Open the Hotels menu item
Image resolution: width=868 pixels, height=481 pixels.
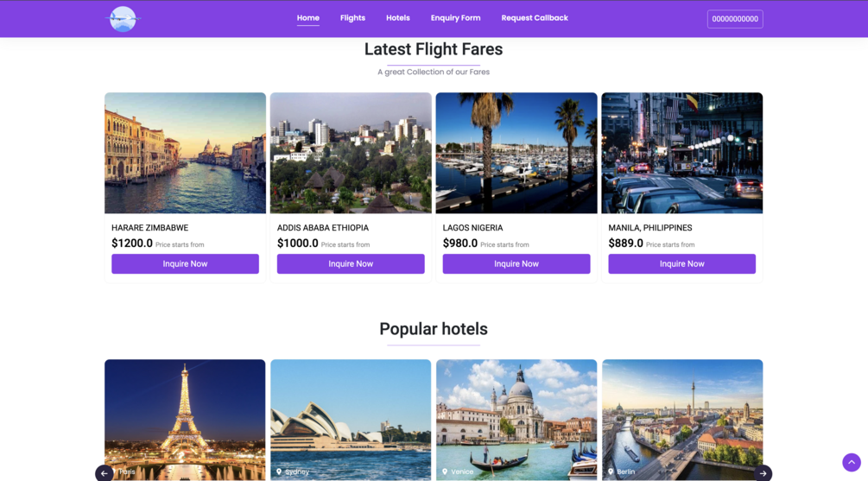(x=398, y=18)
